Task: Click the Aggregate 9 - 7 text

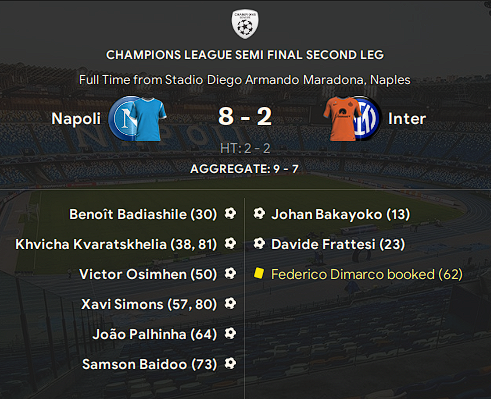Action: (x=244, y=169)
